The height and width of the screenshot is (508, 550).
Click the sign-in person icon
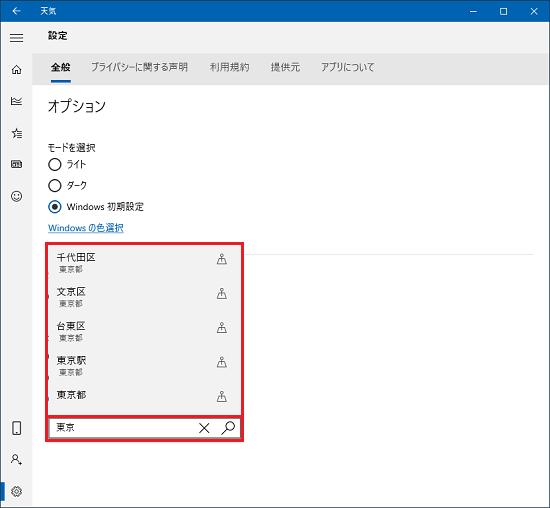(x=16, y=459)
